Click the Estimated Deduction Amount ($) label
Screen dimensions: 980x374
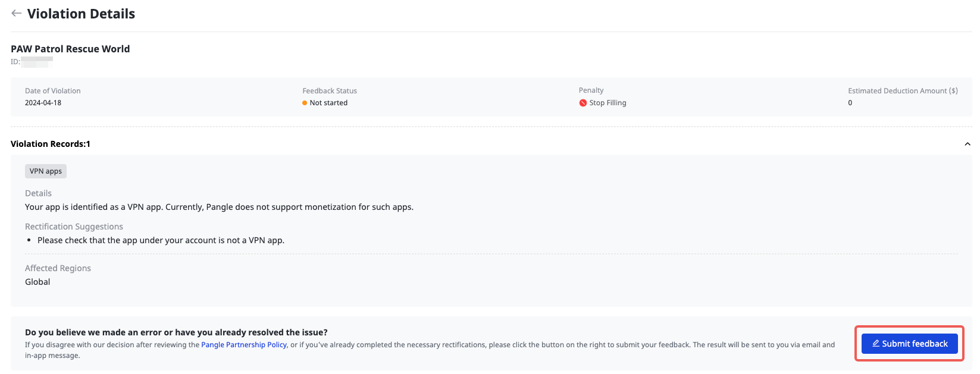point(903,91)
